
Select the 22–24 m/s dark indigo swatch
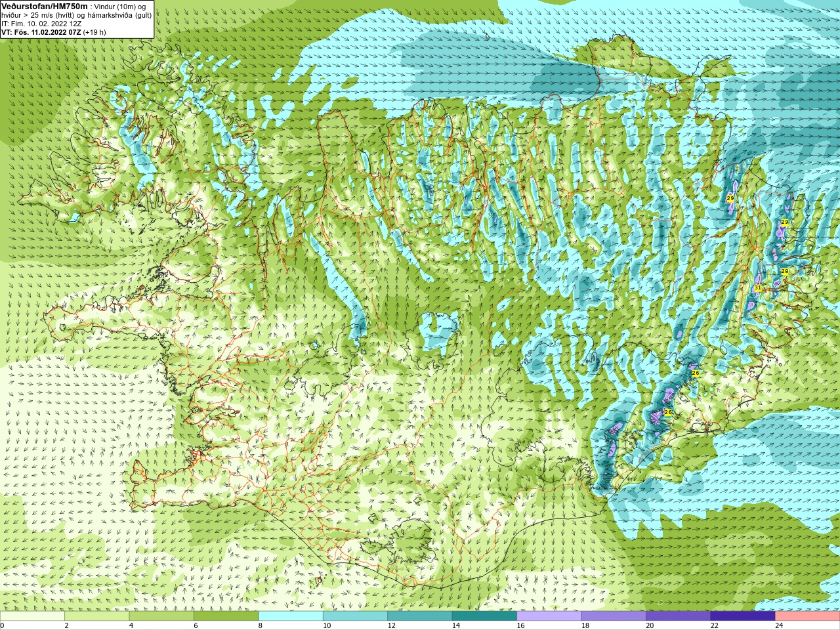click(743, 616)
